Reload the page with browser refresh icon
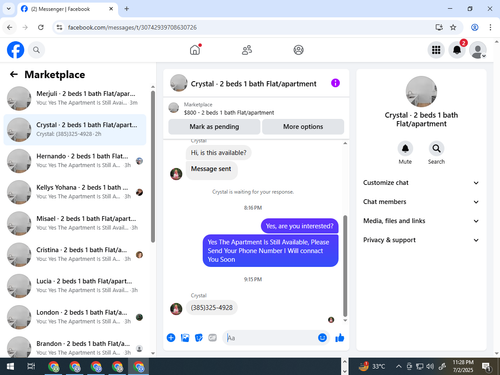Screen dimensions: 500x375 41,27
